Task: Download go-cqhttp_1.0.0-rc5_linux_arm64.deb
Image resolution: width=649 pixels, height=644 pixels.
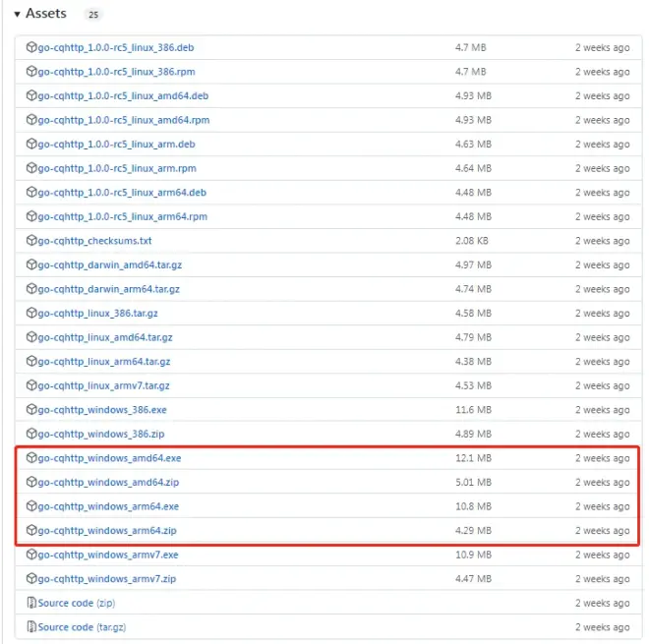Action: pos(122,193)
